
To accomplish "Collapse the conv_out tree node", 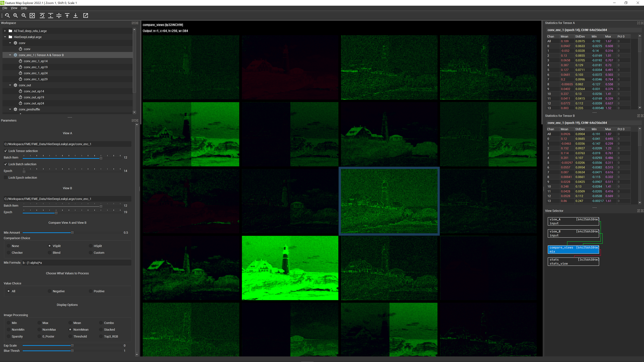I will pyautogui.click(x=10, y=85).
